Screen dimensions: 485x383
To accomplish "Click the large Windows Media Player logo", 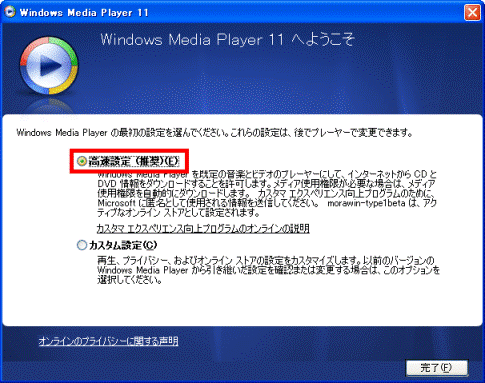I will tap(49, 66).
